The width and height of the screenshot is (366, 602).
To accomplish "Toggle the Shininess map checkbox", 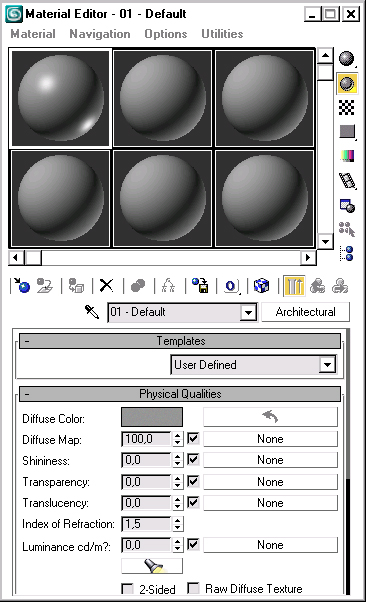I will 193,460.
